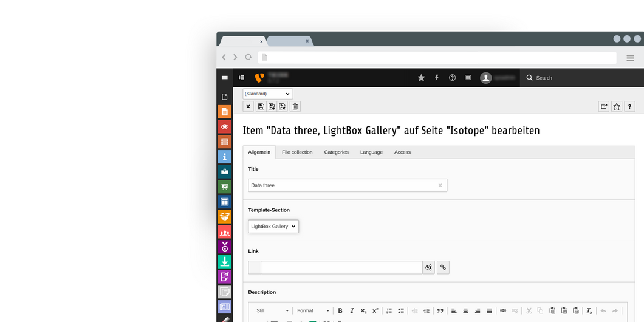Screen dimensions: 644x322
Task: Click the blue Info module icon
Action: [x=225, y=157]
